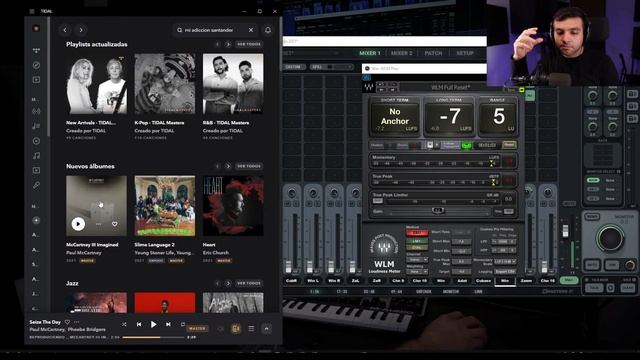Click VER TODOS for Nuevos álbumes

(249, 166)
